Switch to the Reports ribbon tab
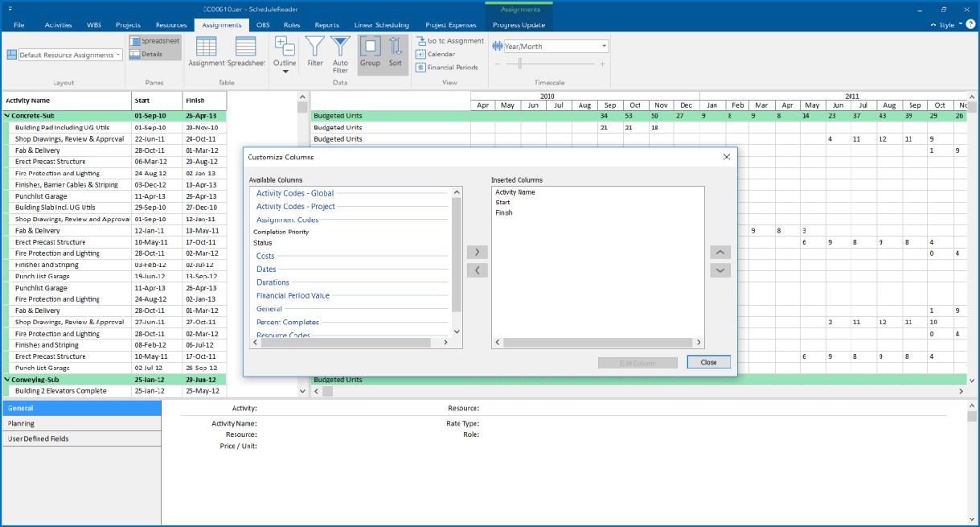The width and height of the screenshot is (980, 527). pos(326,25)
